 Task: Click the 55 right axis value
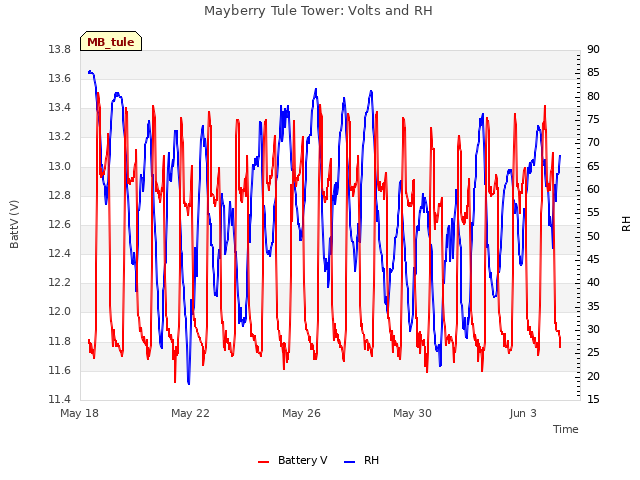tap(593, 213)
